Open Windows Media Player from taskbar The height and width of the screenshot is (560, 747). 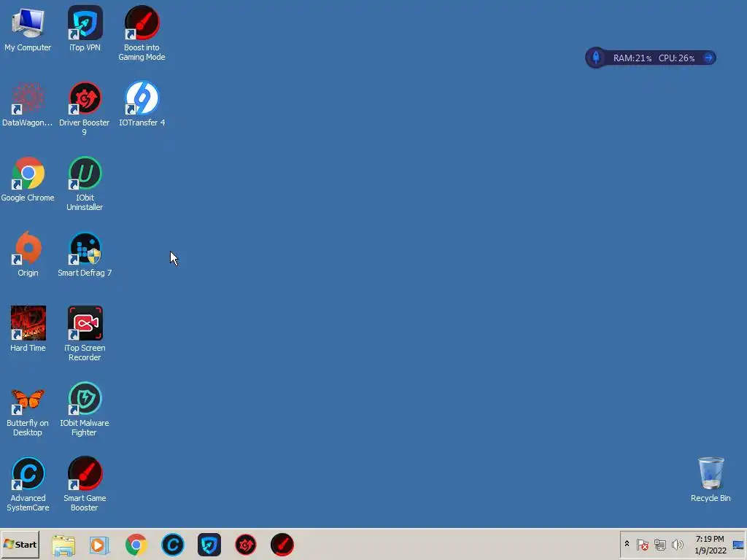[x=99, y=545]
